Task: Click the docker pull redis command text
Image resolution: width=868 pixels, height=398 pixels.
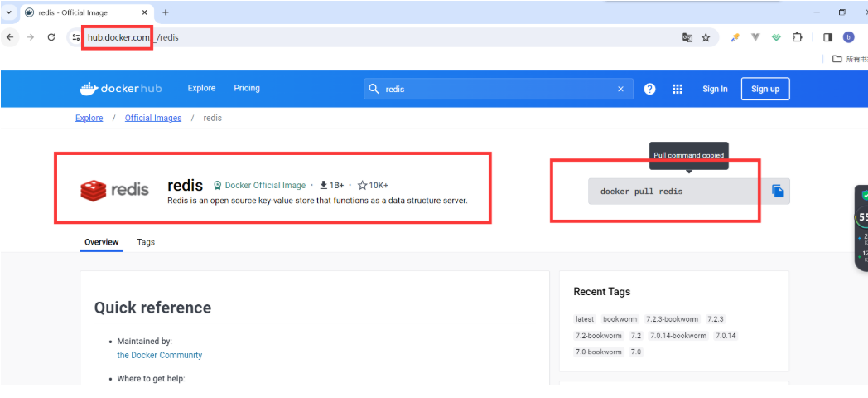Action: point(642,192)
